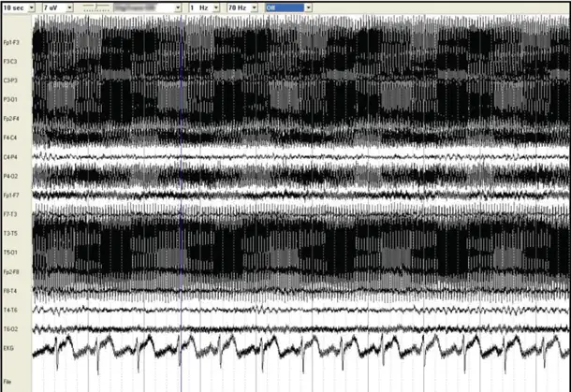Expand the 7 uV sensitivity dropdown arrow
Viewport: 571px width, 392px height.
click(x=69, y=7)
